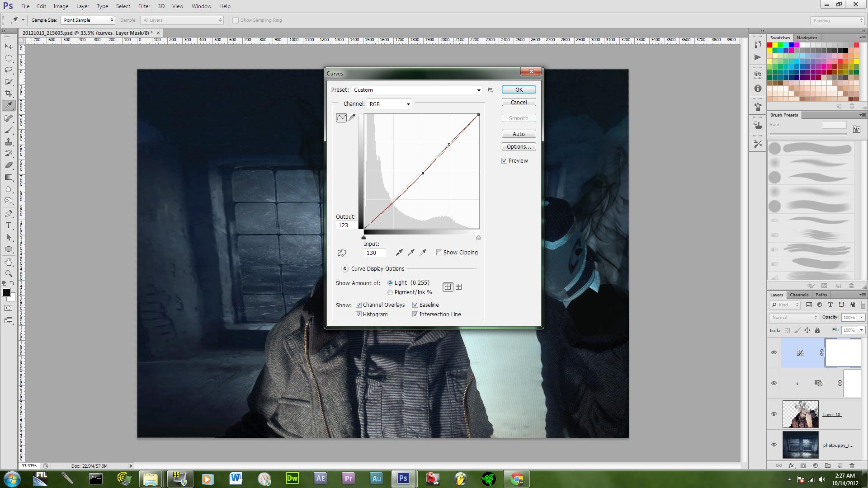
Task: Select the Crop tool
Action: click(x=9, y=94)
